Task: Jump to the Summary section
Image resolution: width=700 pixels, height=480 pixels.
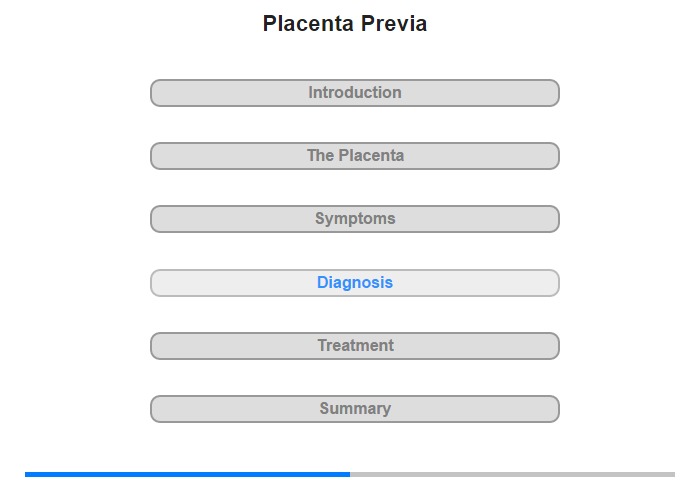Action: [x=355, y=409]
